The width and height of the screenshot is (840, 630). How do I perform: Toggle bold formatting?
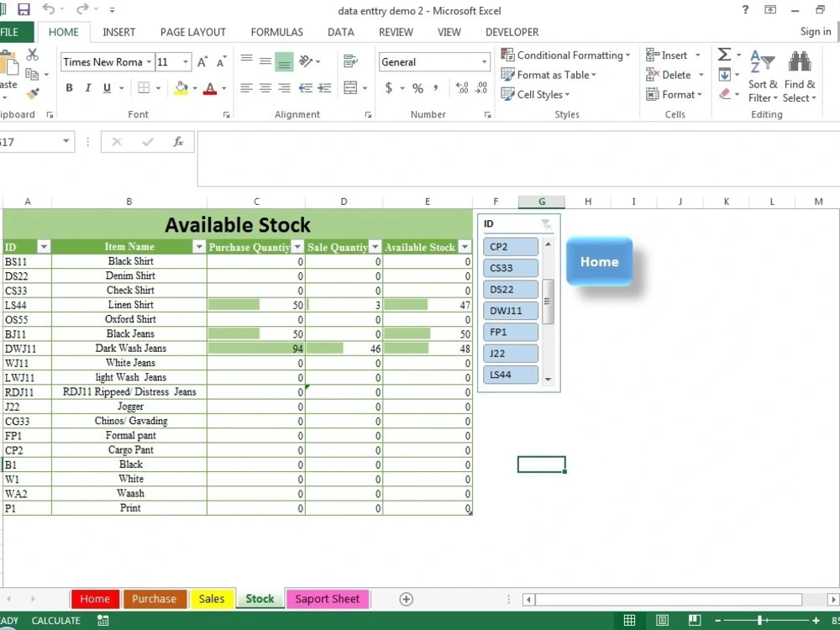click(x=69, y=88)
